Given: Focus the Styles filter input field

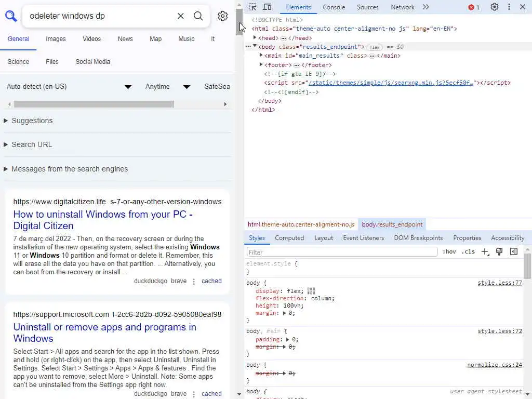Looking at the screenshot, I should [342, 252].
